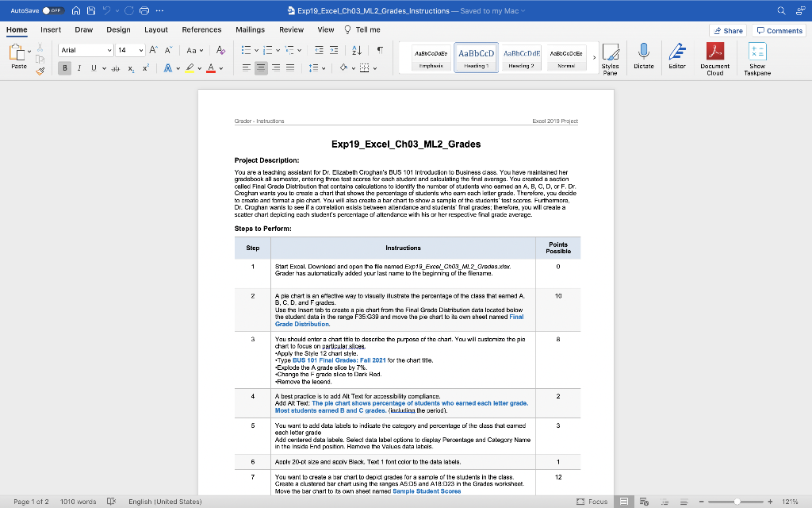Select the Format Painter brush

click(40, 71)
